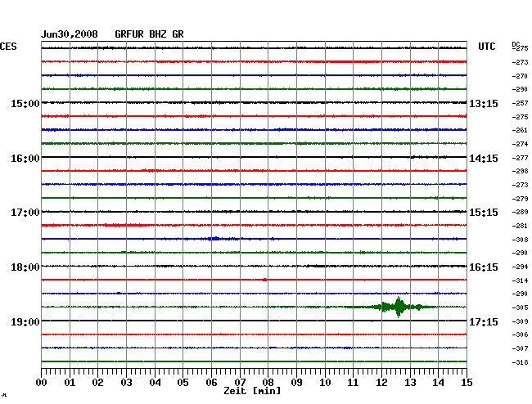This screenshot has height=404, width=532.
Task: Pick the 03 minute axis tick label
Action: click(x=126, y=383)
